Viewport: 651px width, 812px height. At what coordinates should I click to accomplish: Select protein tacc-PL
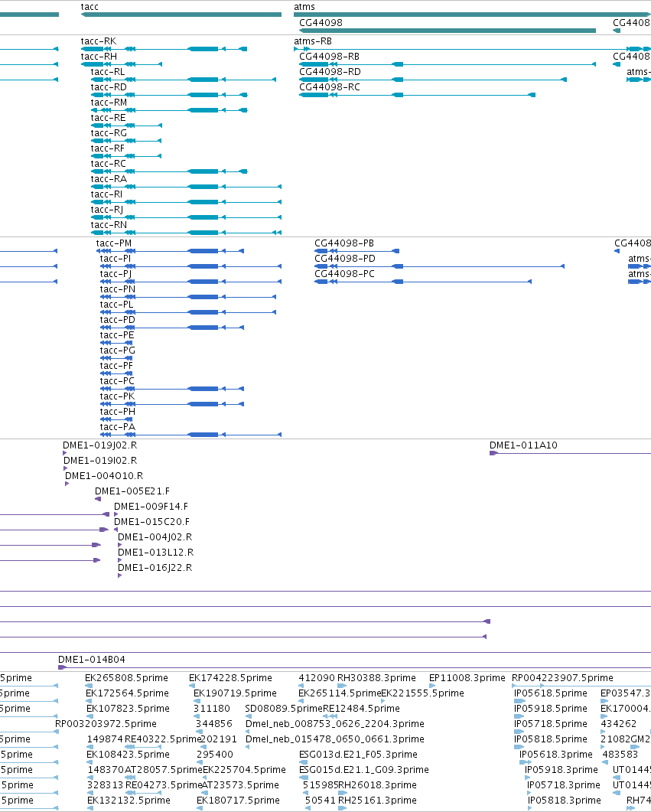116,305
